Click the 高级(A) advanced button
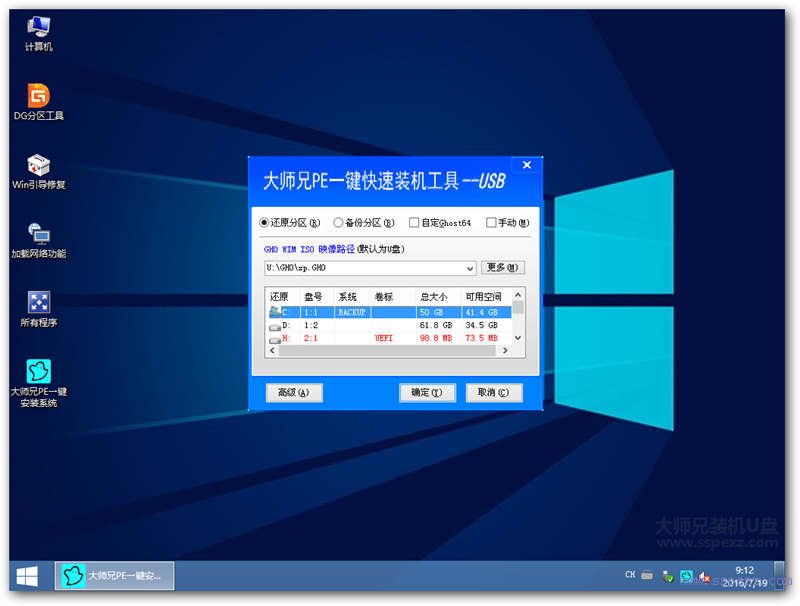 click(293, 392)
